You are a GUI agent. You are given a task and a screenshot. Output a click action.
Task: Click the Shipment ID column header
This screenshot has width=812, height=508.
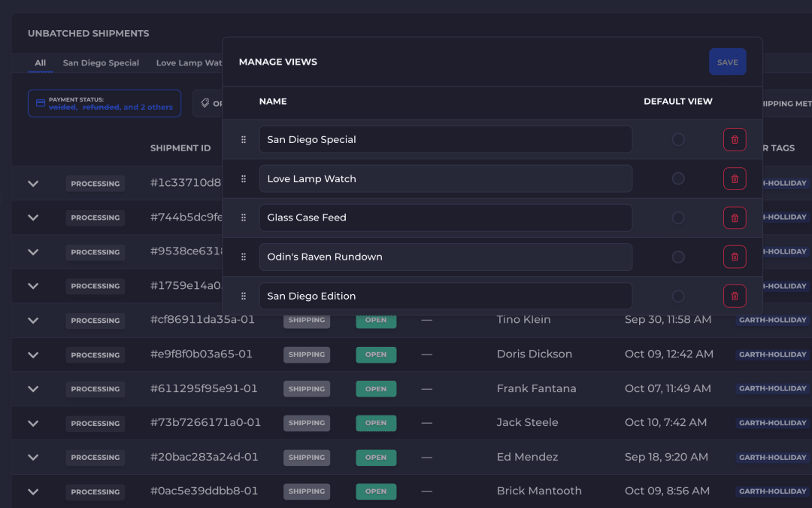coord(180,148)
